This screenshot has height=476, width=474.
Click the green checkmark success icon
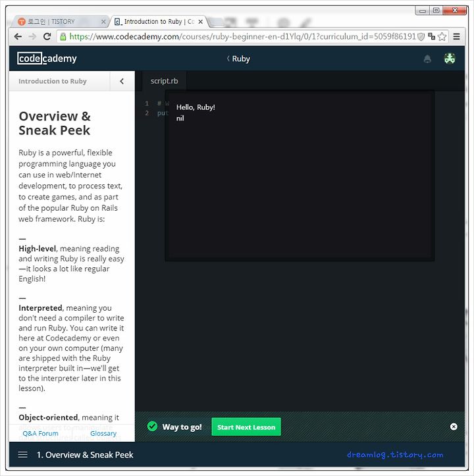point(152,426)
